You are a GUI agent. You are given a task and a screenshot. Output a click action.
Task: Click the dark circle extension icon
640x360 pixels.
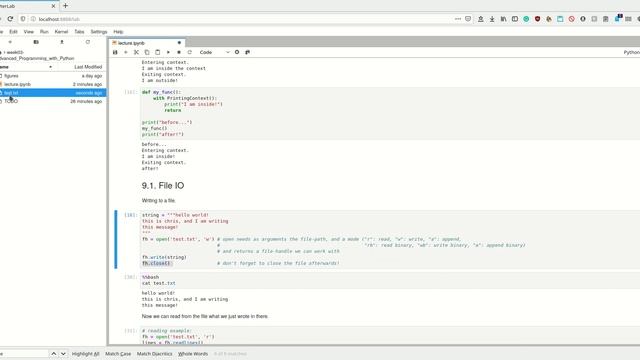pyautogui.click(x=583, y=19)
